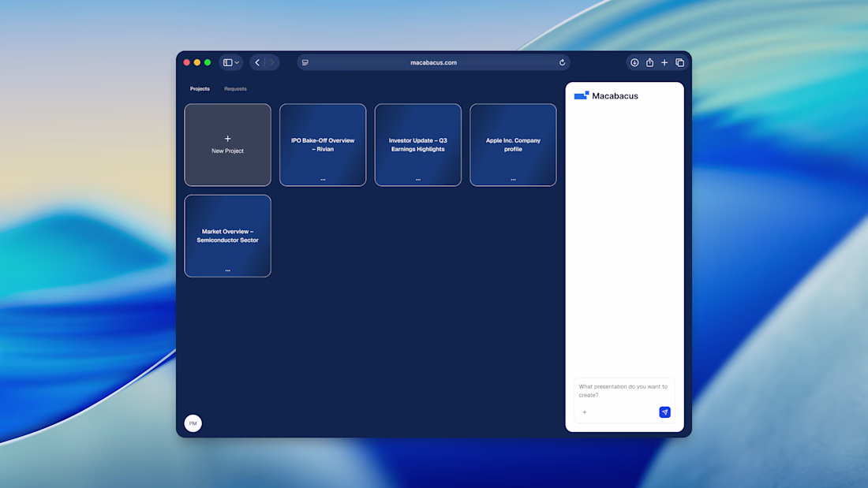Open IPO Bake-Off Overview – Rivian project
The width and height of the screenshot is (868, 488).
323,145
